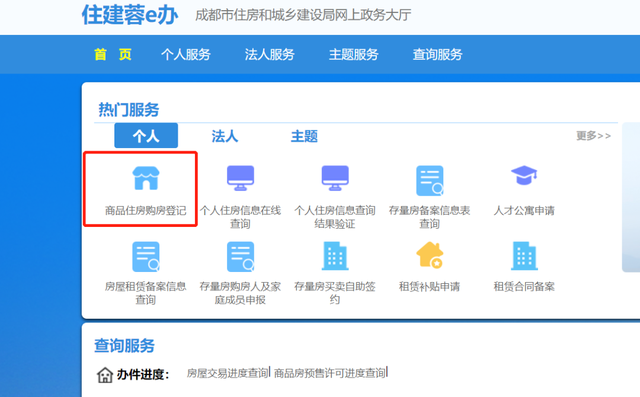Click the 租赁补贴申请 yellow house icon
The width and height of the screenshot is (640, 397).
pos(430,255)
